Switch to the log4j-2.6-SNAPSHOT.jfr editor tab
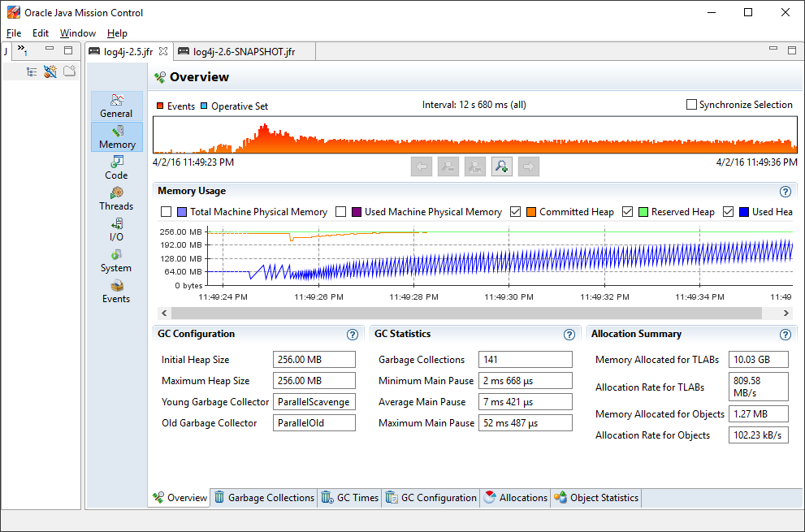The width and height of the screenshot is (805, 532). click(243, 52)
